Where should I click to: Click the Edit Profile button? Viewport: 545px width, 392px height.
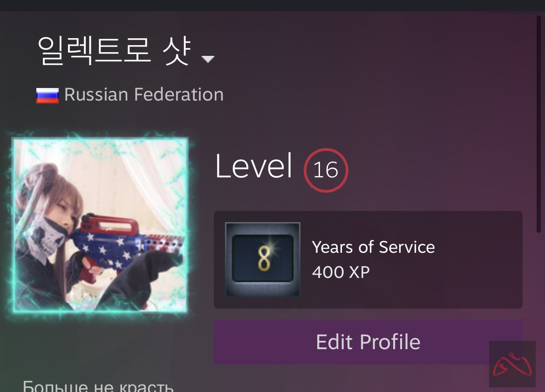[368, 342]
